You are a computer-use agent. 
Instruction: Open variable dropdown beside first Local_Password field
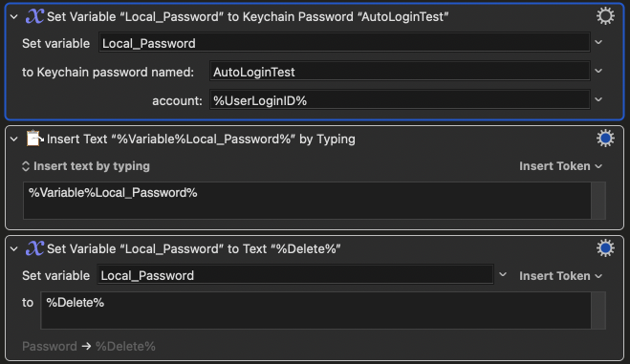coord(598,43)
